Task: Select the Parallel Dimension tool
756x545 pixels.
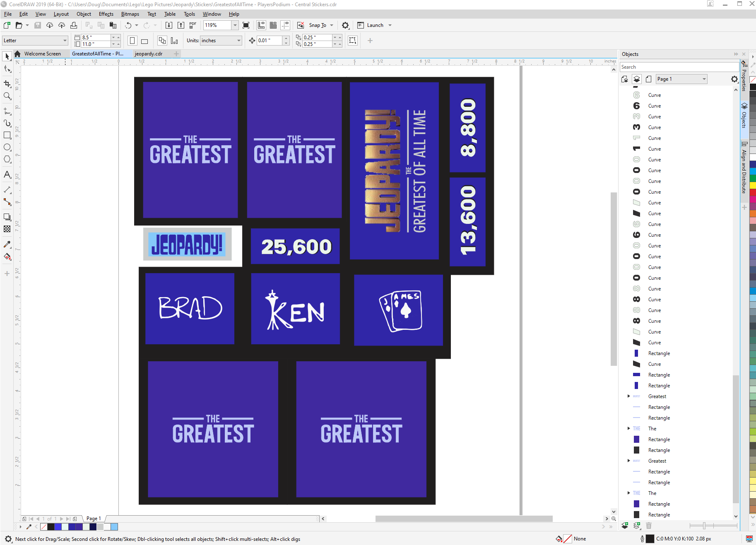Action: [x=7, y=190]
